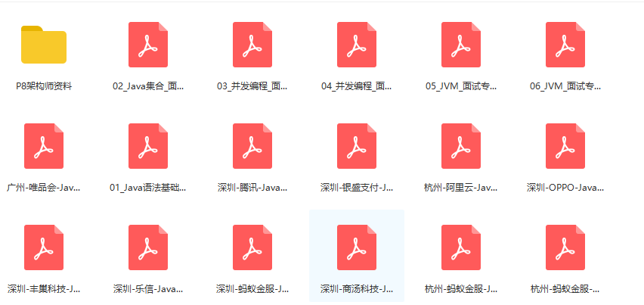Viewport: 644px width, 305px height.
Task: Pick the text 深圳-商汤科技-J...
Action: coord(357,289)
